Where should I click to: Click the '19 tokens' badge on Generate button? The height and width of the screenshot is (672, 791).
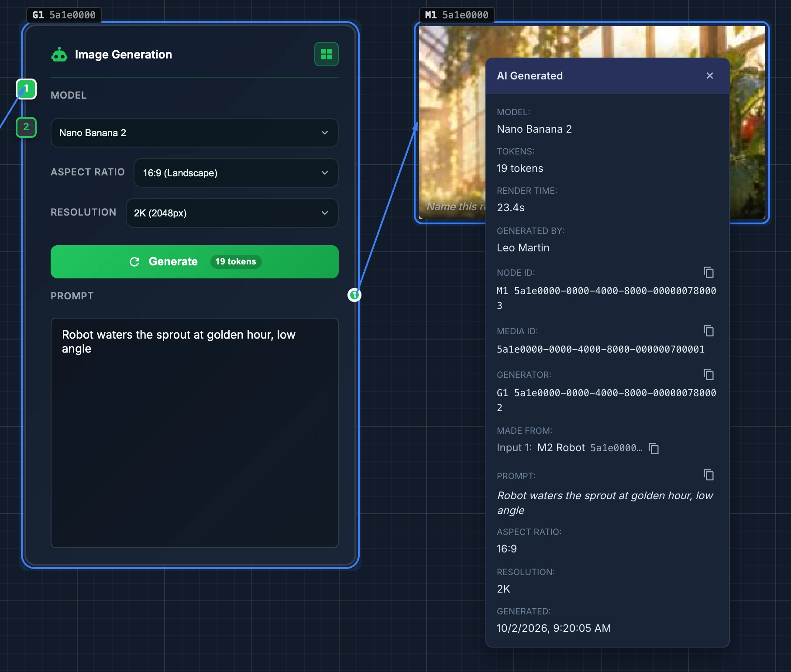[236, 261]
